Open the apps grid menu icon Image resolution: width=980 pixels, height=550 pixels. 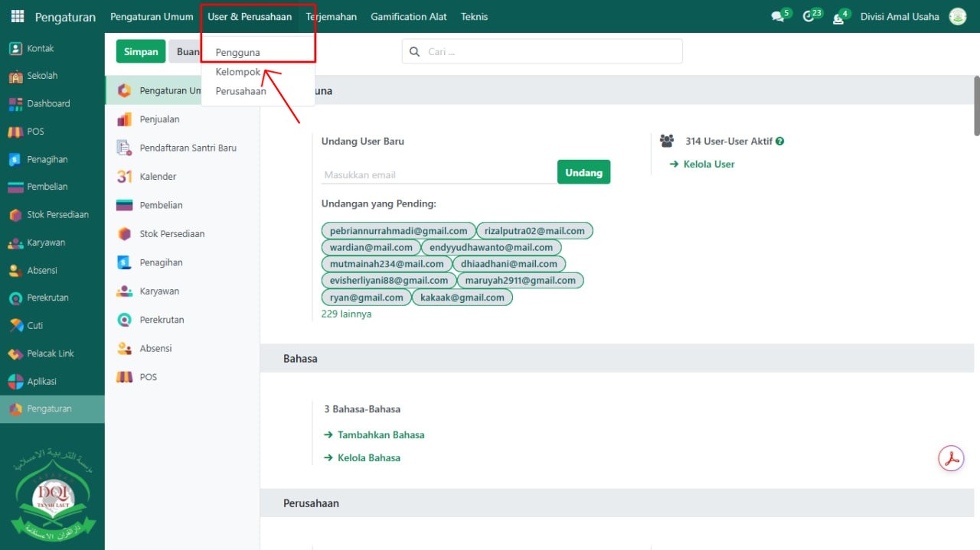(x=18, y=16)
